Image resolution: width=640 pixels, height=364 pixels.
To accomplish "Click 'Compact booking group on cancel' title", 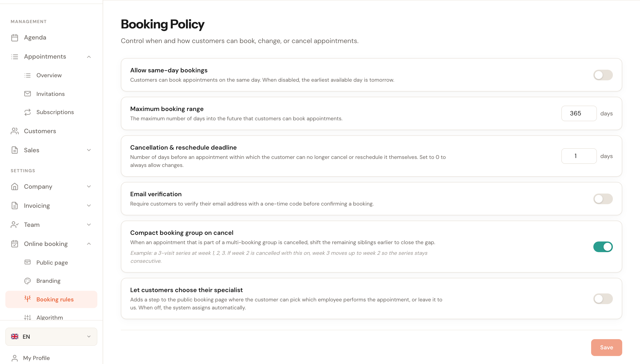I will [182, 233].
